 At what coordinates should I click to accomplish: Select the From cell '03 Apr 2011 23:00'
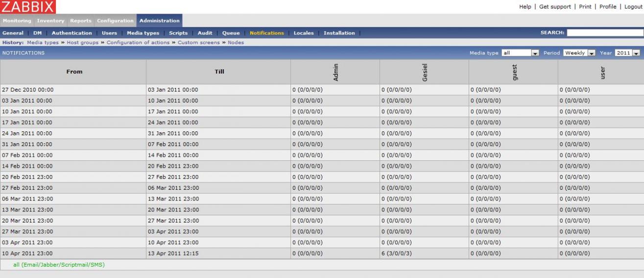73,242
